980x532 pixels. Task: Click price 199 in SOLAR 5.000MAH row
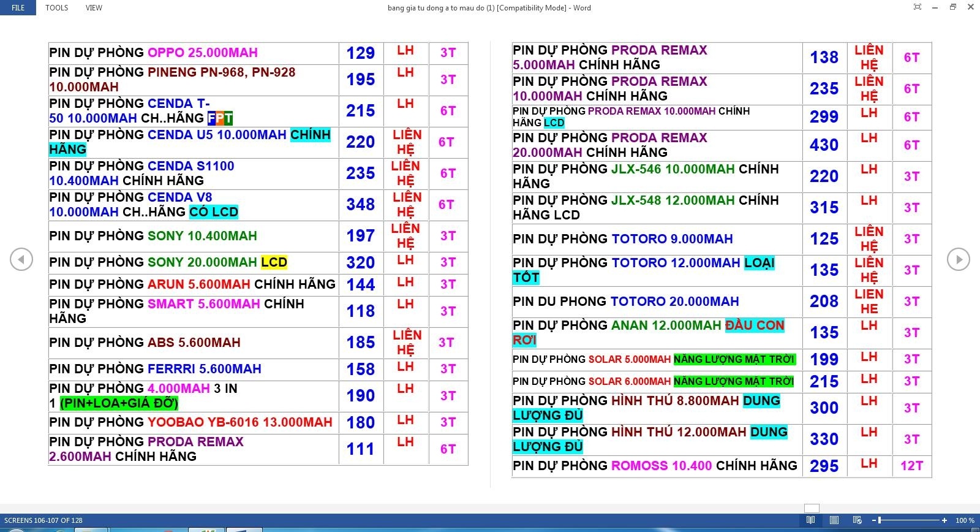(x=824, y=359)
